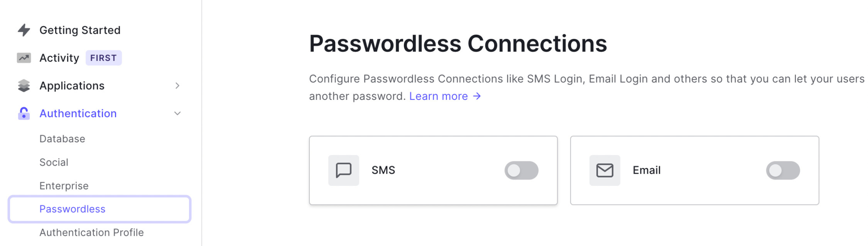Click the Applications stack icon

23,86
